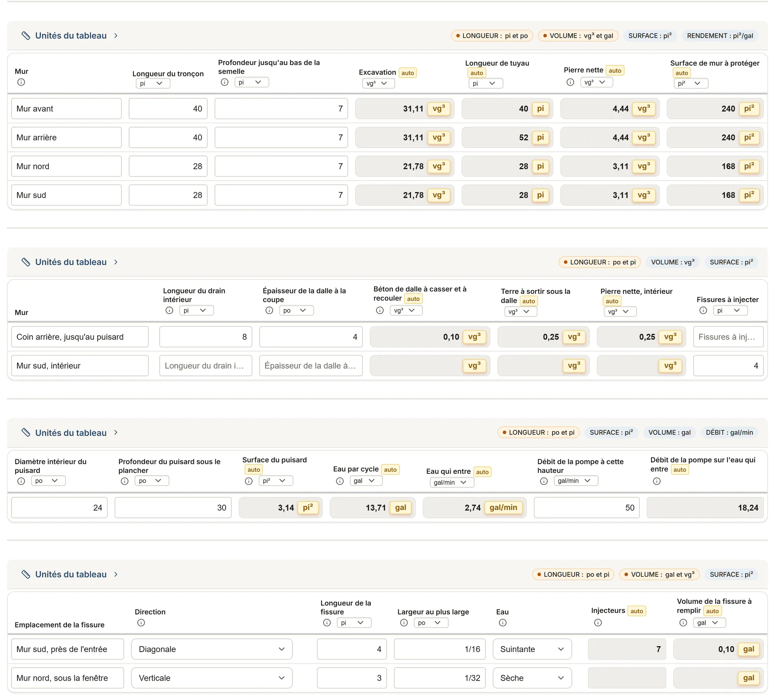Click DÉBIT : gal/min chip
Image resolution: width=775 pixels, height=700 pixels.
[729, 433]
